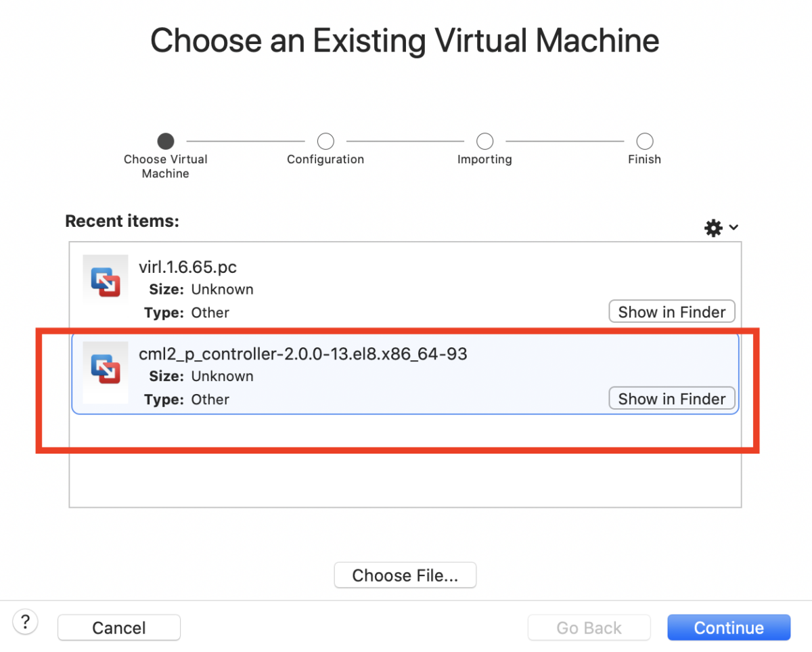Open the gear settings icon above the list

713,227
